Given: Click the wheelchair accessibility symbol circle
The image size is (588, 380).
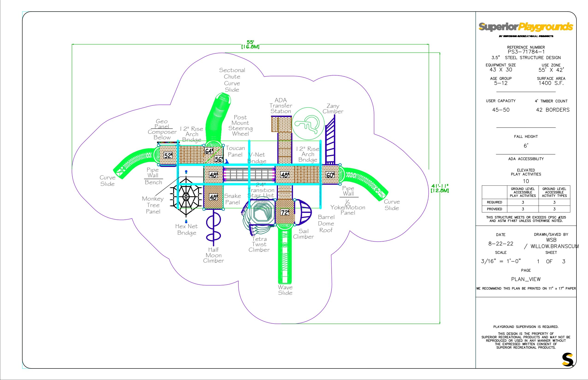Looking at the screenshot, I should click(308, 123).
